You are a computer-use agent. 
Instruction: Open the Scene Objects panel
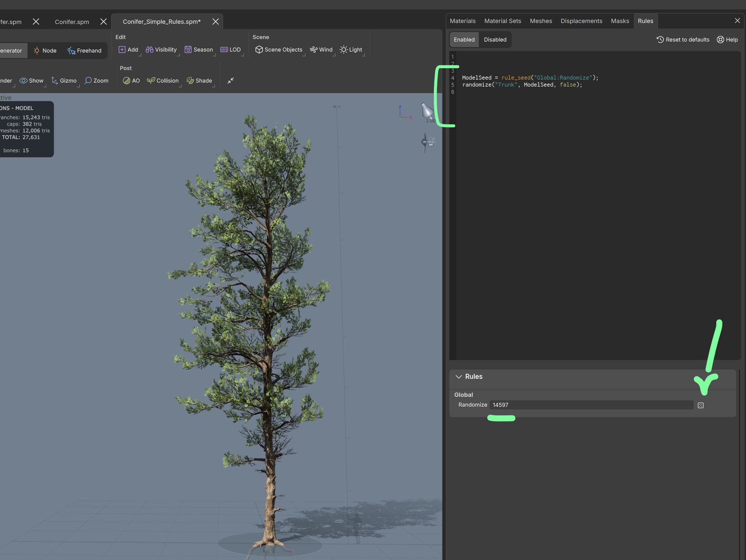pos(279,49)
